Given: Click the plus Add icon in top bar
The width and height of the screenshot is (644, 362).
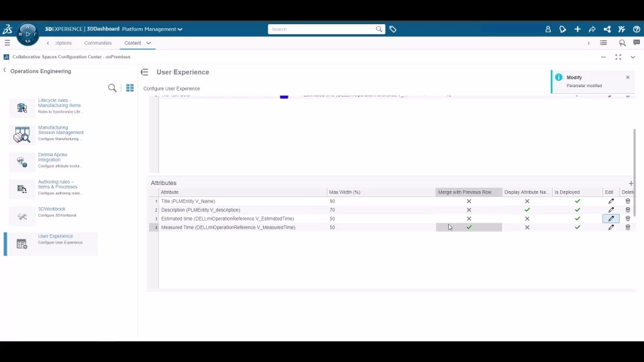Looking at the screenshot, I should (x=578, y=29).
